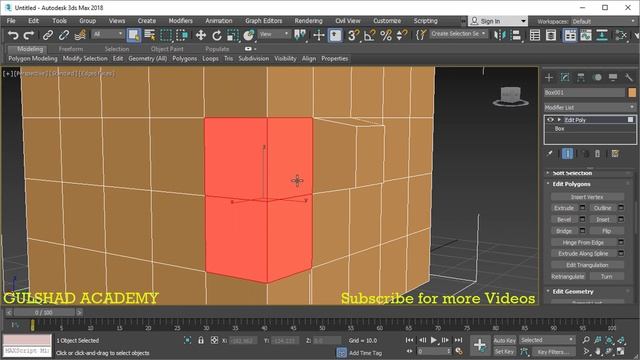
Task: Toggle the Selection Lock padlock icon
Action: [x=201, y=340]
